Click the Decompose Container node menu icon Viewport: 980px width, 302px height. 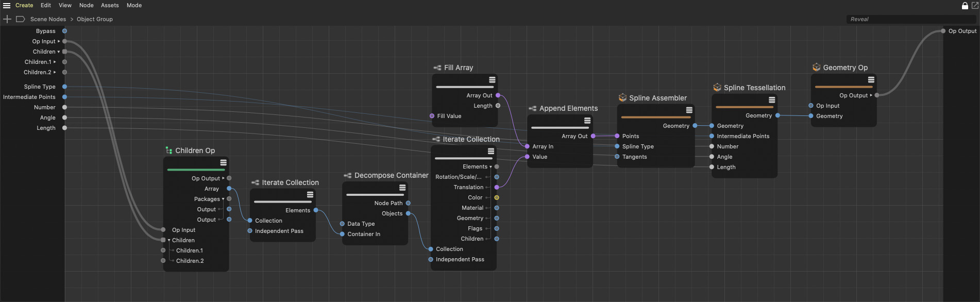402,188
